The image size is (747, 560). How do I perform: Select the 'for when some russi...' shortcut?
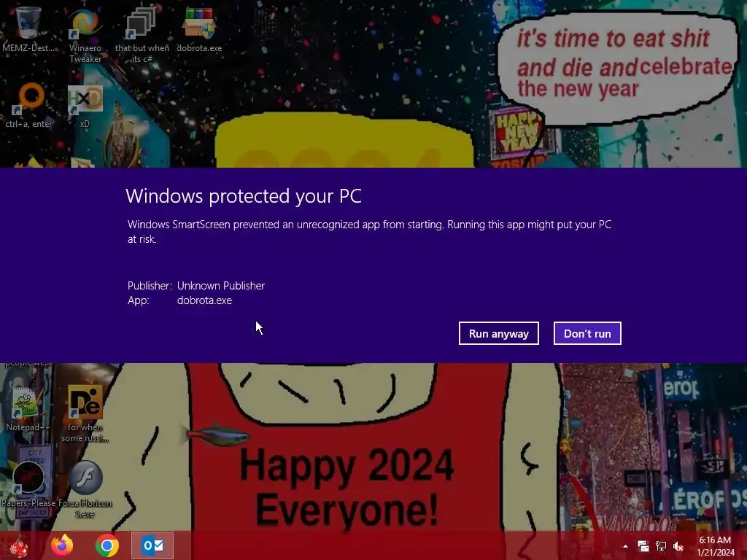tap(85, 413)
